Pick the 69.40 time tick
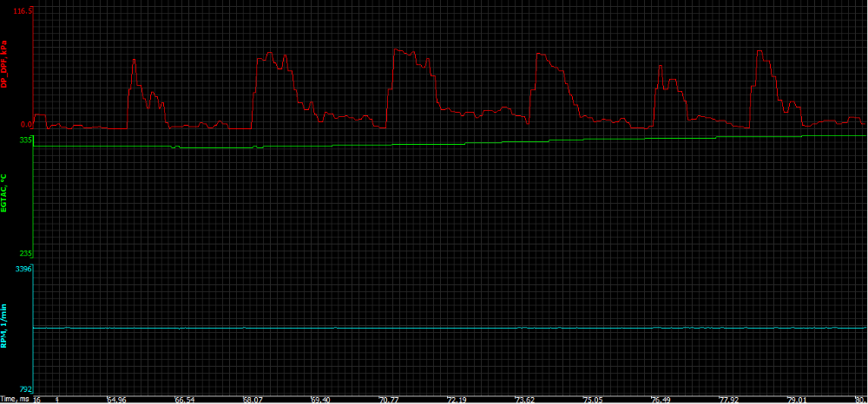 (320, 400)
